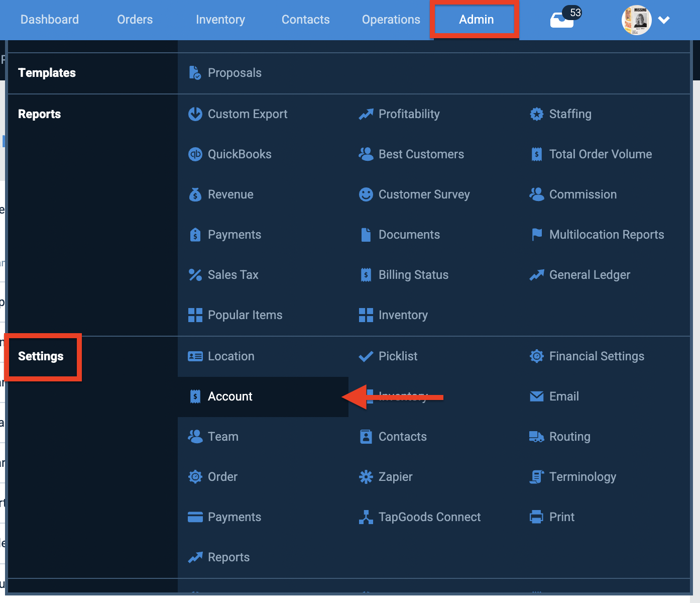Viewport: 700px width, 603px height.
Task: Click the user profile avatar
Action: click(x=636, y=20)
